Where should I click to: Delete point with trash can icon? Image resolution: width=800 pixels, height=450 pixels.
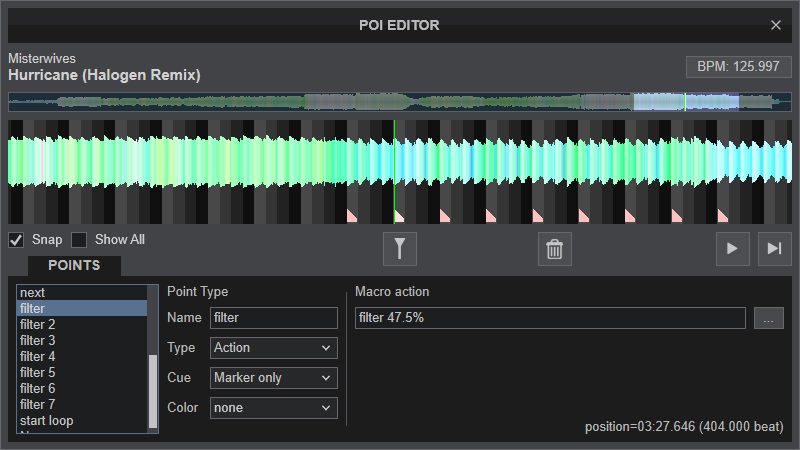click(555, 249)
